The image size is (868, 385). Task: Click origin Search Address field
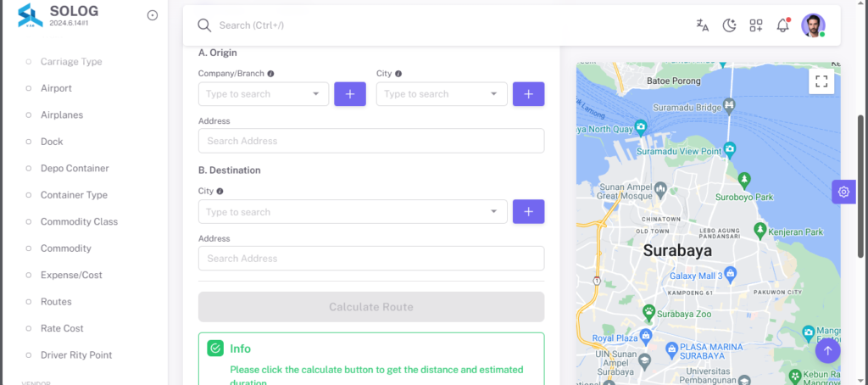coord(371,141)
